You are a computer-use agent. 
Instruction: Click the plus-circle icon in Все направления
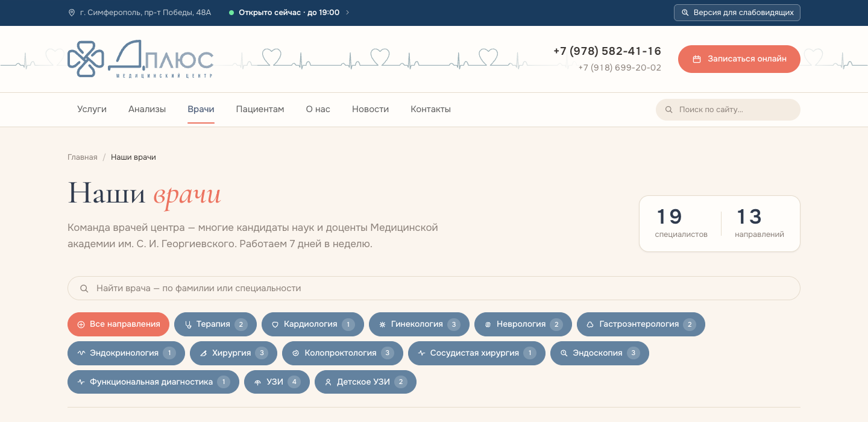coord(81,324)
